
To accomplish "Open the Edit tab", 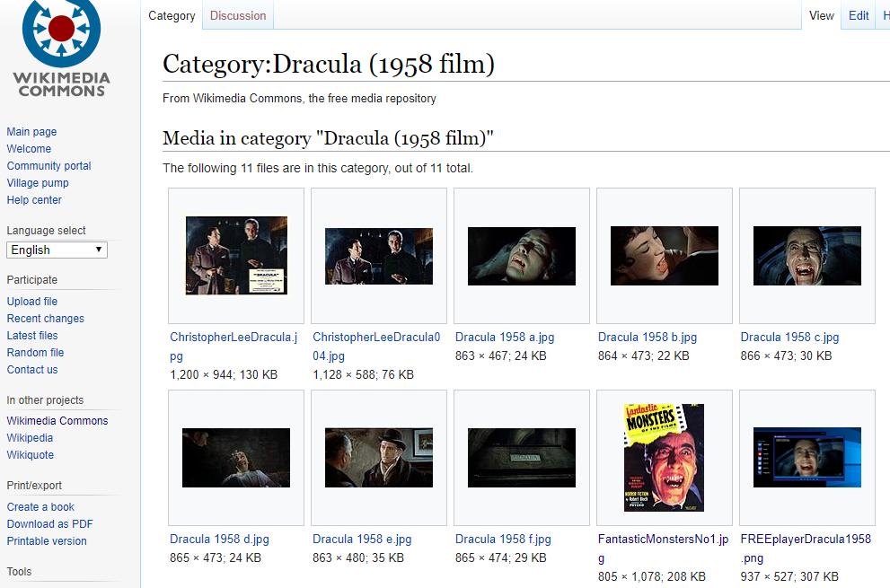I will tap(859, 16).
